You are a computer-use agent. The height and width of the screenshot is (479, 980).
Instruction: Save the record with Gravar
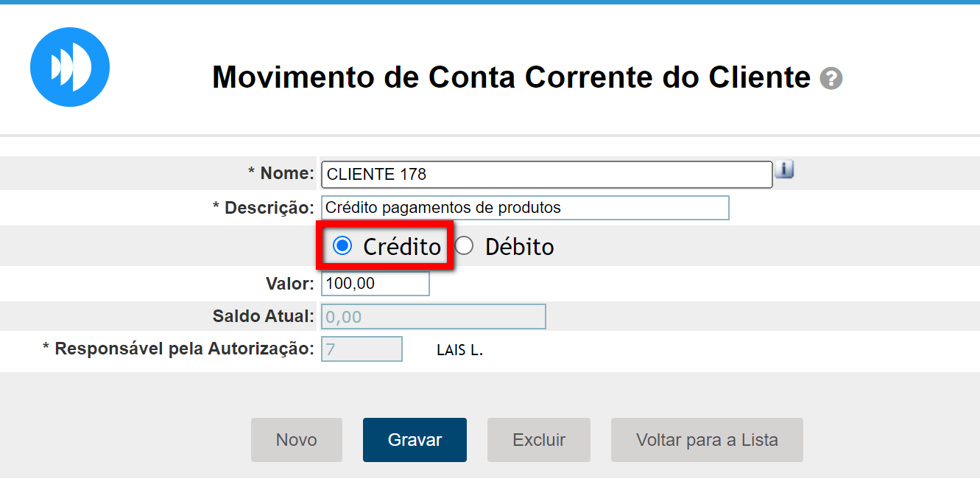415,440
